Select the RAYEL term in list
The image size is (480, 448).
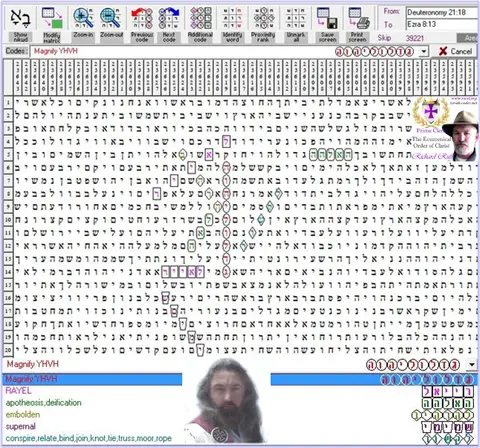click(18, 391)
